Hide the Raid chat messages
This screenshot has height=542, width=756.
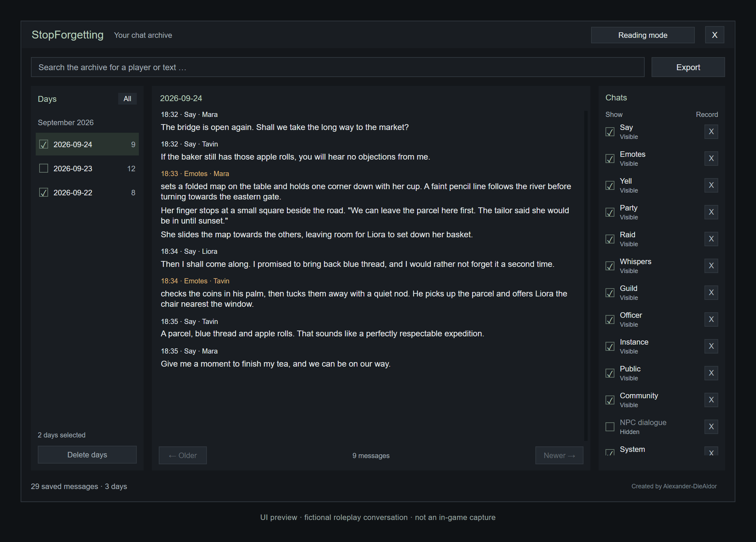tap(610, 239)
